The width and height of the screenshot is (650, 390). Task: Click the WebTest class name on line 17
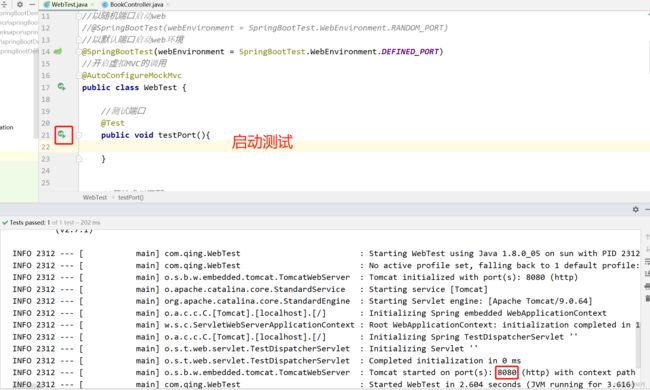160,87
